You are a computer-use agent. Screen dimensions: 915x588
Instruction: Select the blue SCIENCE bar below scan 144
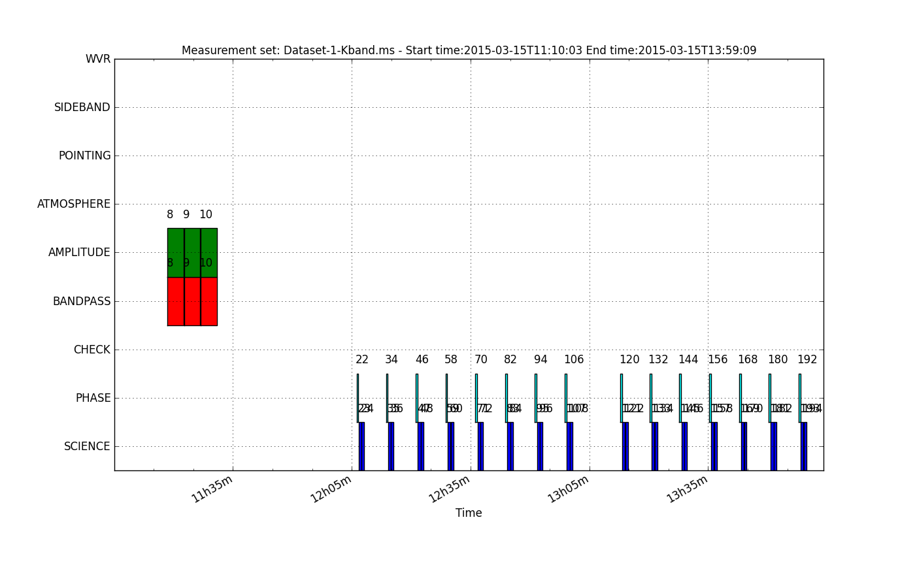(684, 446)
